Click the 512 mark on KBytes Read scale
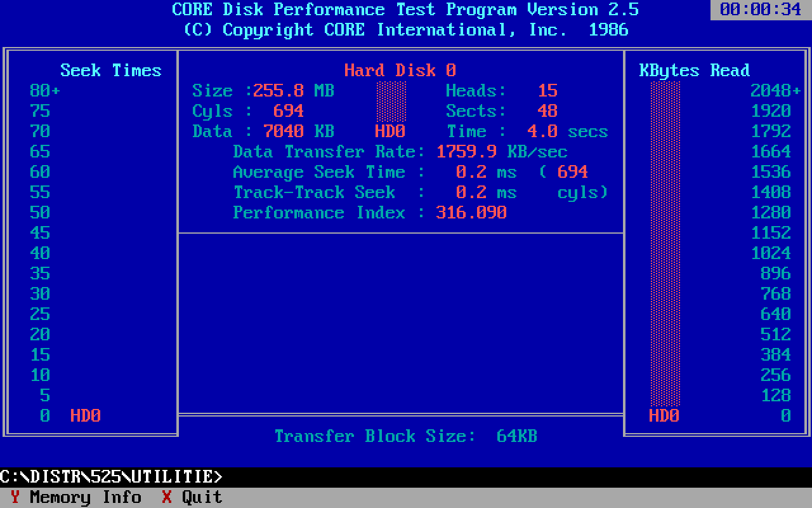This screenshot has width=812, height=508. pyautogui.click(x=776, y=335)
